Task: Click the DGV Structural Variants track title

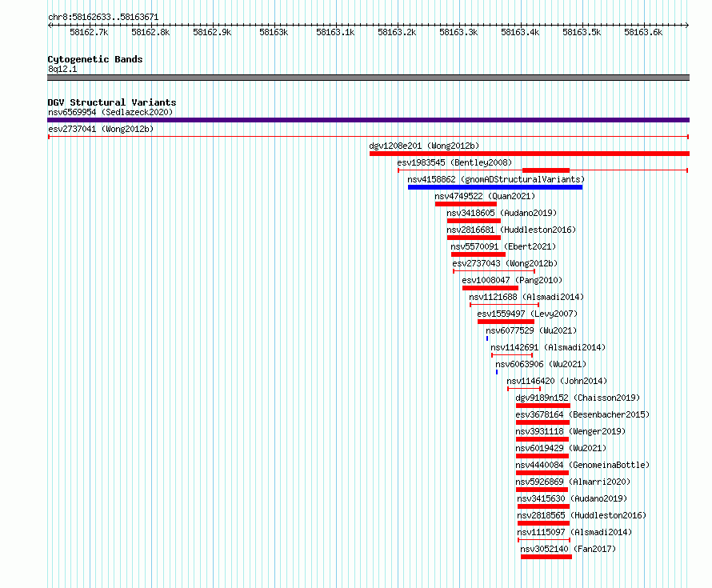Action: point(112,102)
